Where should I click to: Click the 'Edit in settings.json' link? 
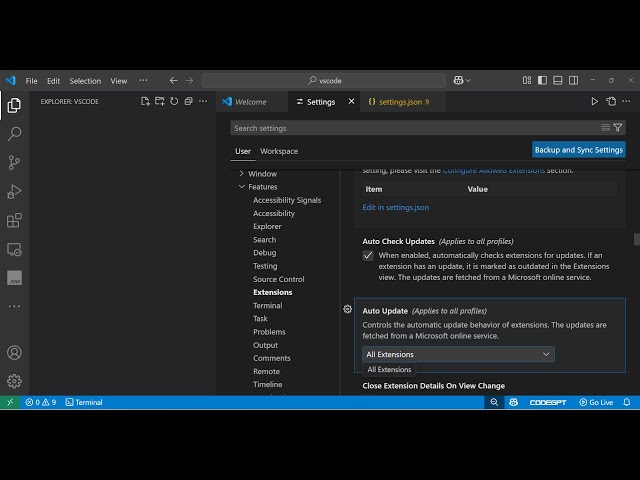[x=395, y=207]
